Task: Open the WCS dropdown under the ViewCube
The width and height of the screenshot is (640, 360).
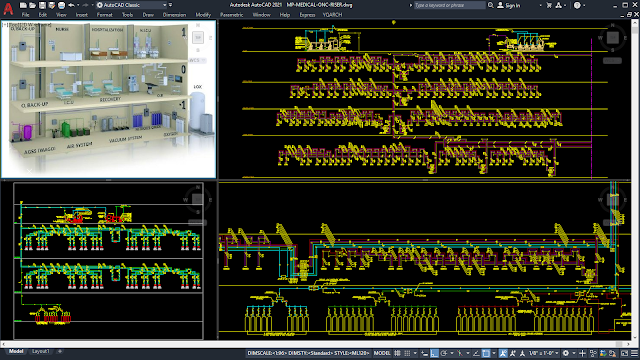Action: pos(198,60)
